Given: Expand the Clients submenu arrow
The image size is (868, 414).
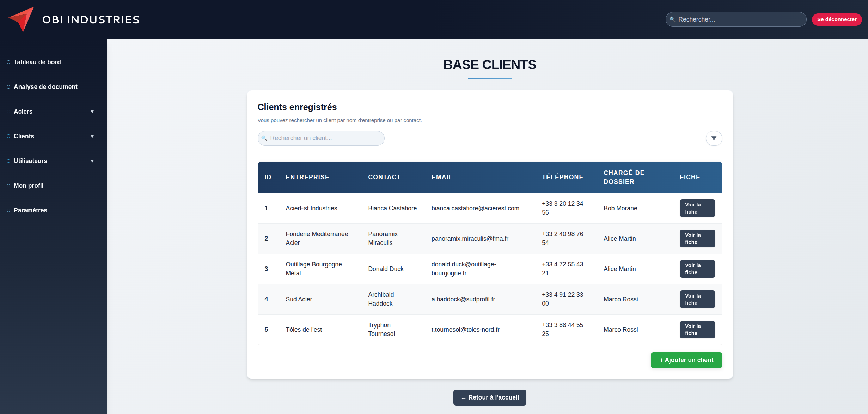Looking at the screenshot, I should point(92,136).
